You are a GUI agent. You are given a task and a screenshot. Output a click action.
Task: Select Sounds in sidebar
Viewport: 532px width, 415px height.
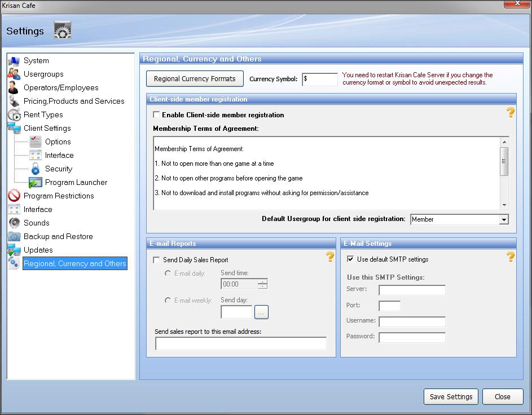[x=36, y=223]
